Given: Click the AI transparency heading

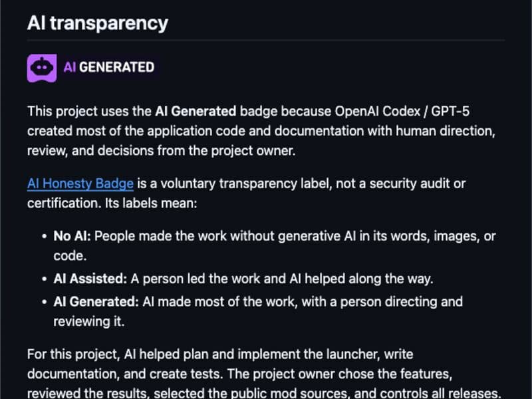Looking at the screenshot, I should 98,23.
